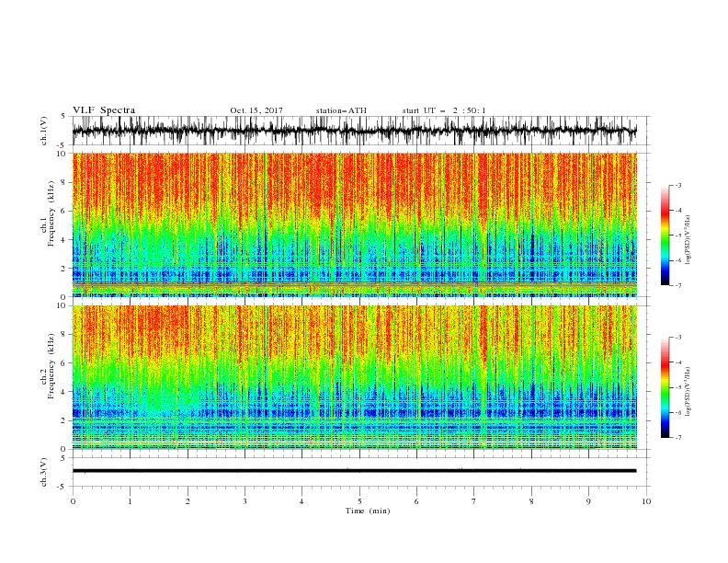Click the ch.2 frequency tick label '4'
Screen dimensions: 728x563
(63, 392)
